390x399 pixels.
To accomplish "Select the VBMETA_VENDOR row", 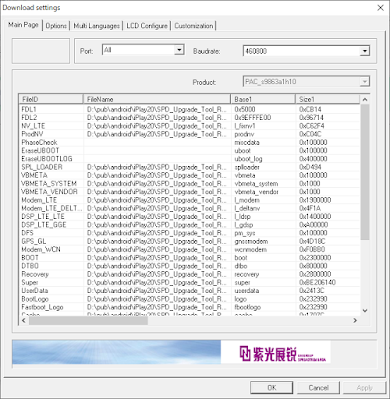I will point(189,192).
